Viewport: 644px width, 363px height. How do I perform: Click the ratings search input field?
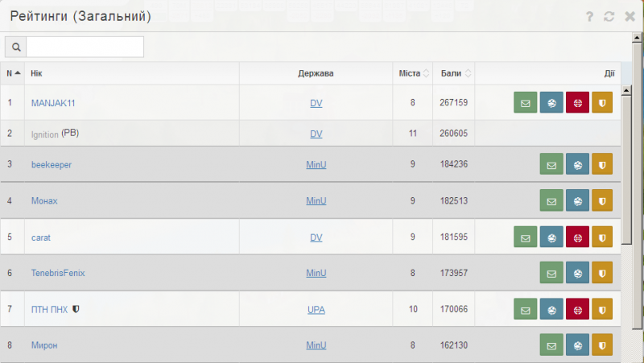click(x=85, y=47)
